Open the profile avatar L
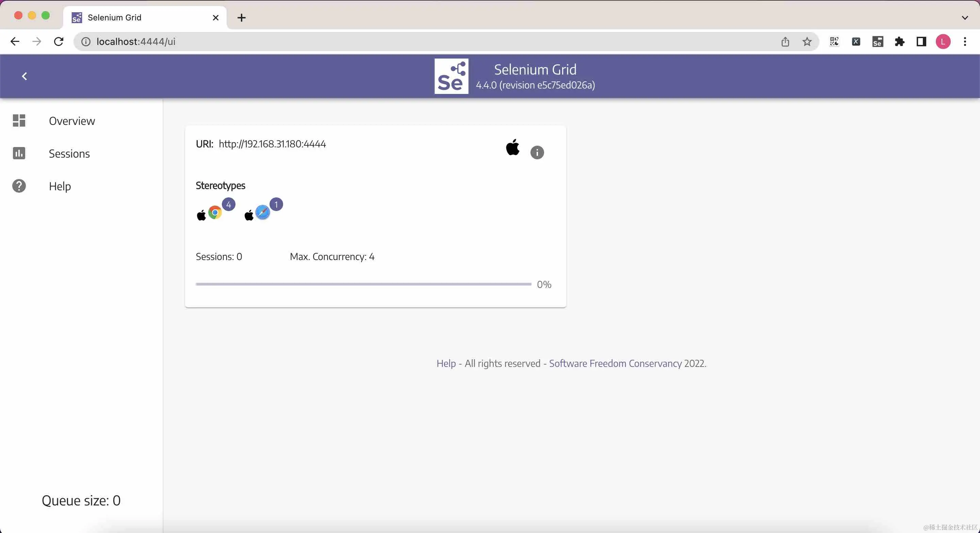The width and height of the screenshot is (980, 533). coord(943,42)
